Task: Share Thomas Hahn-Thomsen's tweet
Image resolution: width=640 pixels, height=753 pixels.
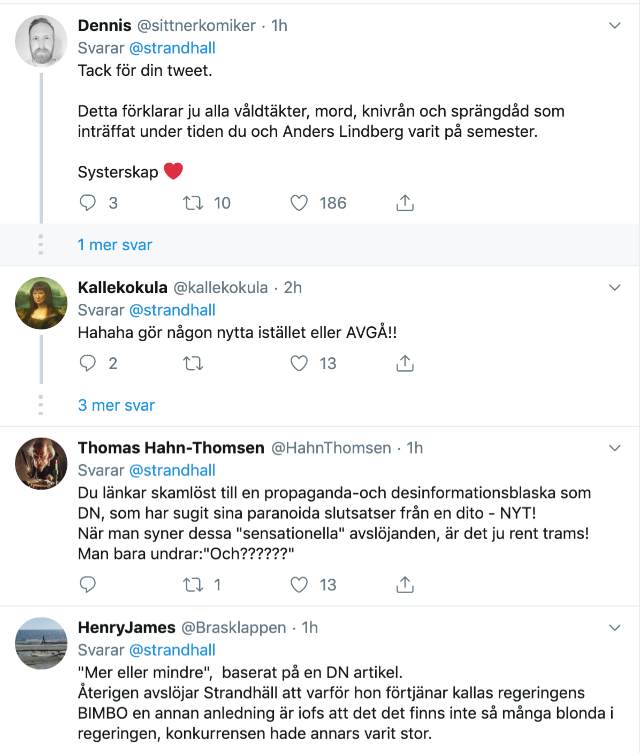Action: tap(405, 584)
